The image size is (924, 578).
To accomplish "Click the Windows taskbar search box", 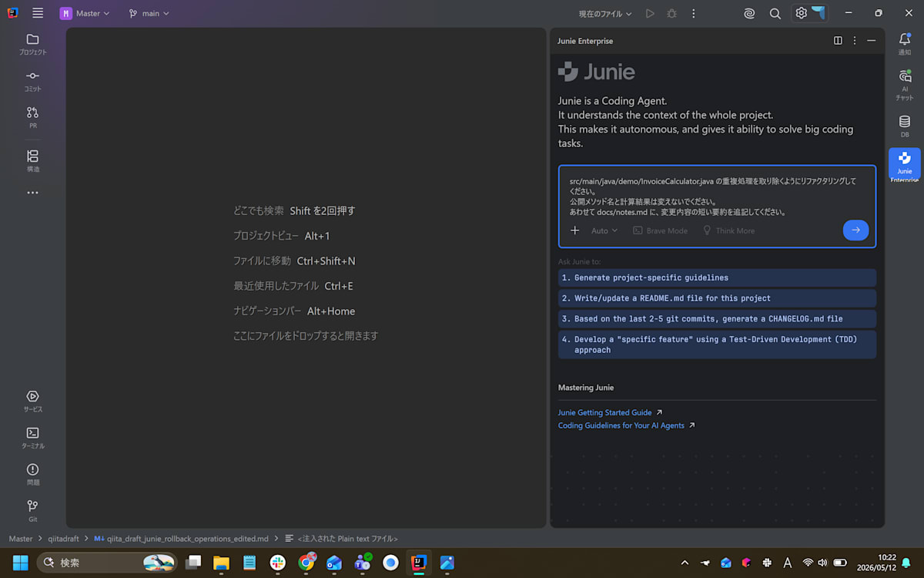I will coord(109,563).
